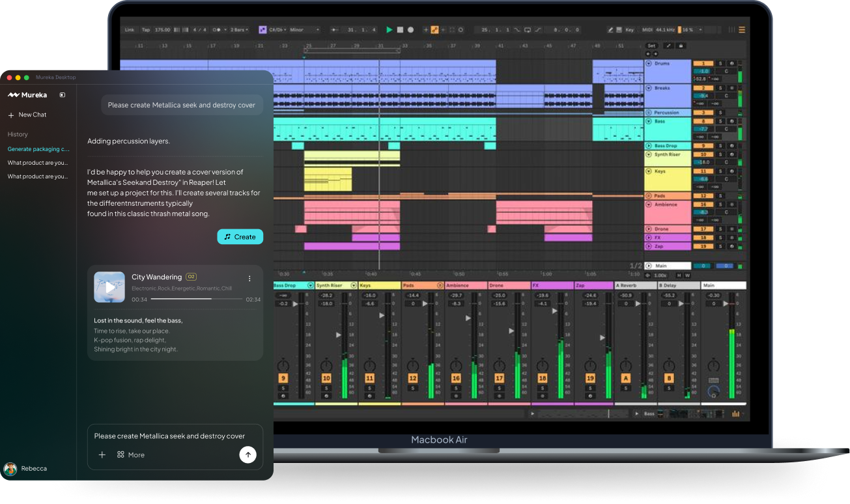This screenshot has height=504, width=850.
Task: Click the Main track play icon in arrangement
Action: [649, 266]
